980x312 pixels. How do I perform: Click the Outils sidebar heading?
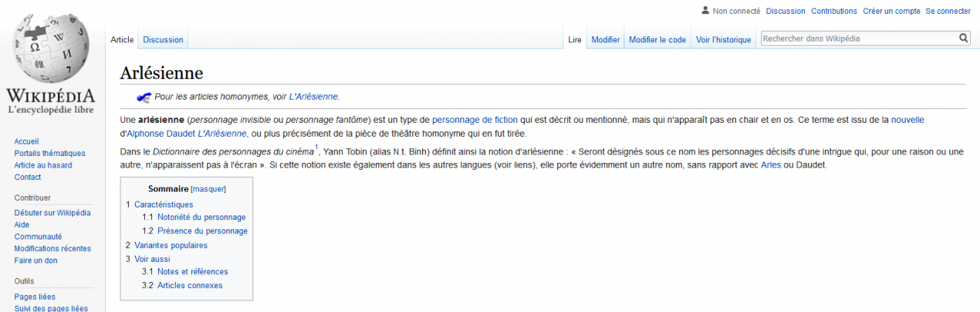point(25,281)
